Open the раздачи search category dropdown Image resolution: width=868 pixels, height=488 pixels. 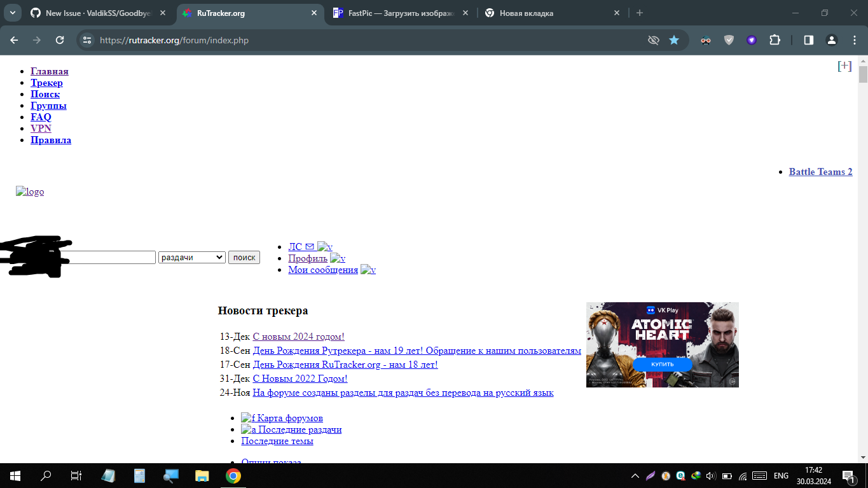tap(191, 257)
